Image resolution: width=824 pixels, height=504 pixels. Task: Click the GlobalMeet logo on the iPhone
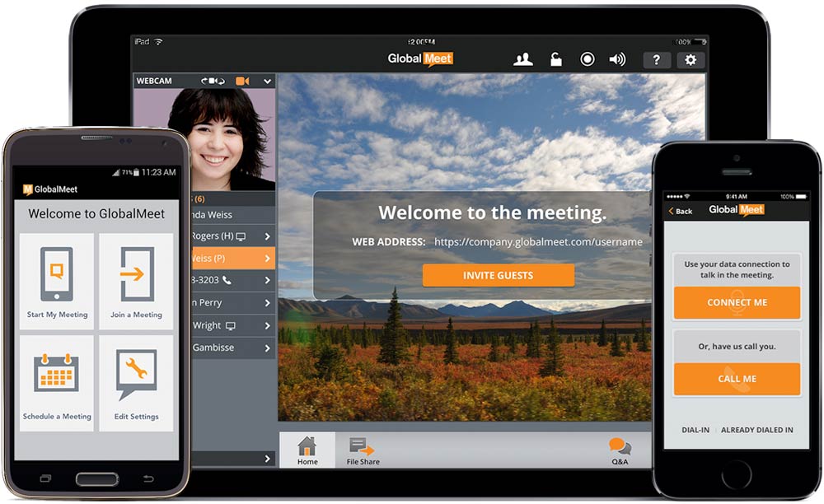736,209
